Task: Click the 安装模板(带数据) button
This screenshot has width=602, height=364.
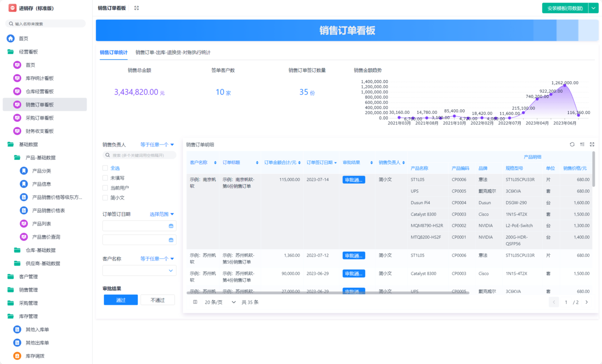Action: [565, 8]
